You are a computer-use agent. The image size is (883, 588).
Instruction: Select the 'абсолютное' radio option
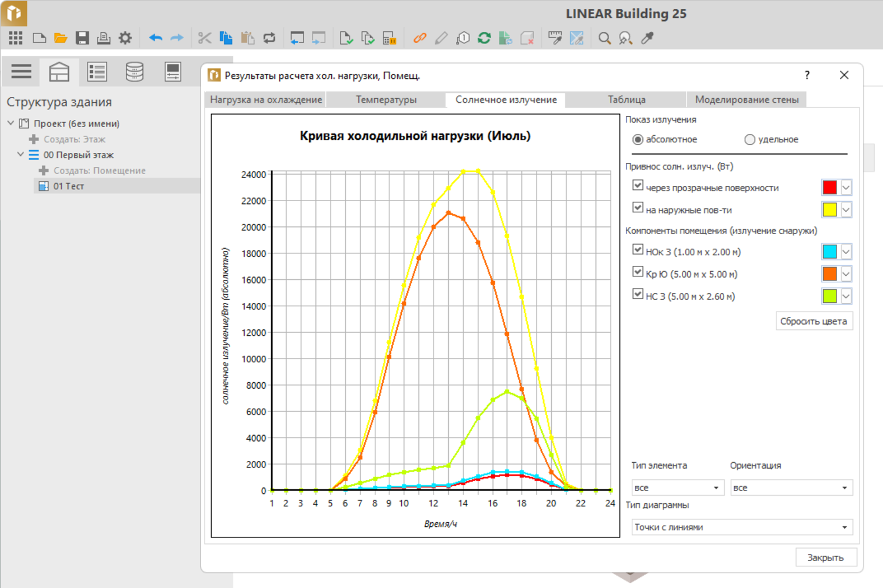pos(638,139)
